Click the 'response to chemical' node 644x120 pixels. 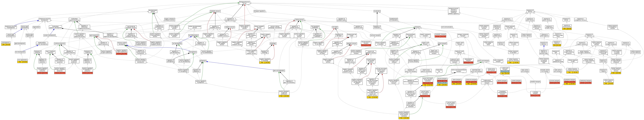[589, 35]
